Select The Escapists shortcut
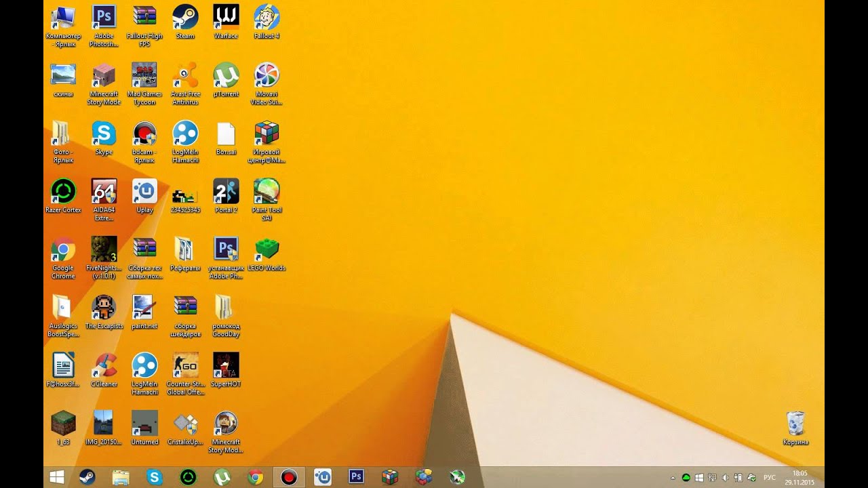This screenshot has width=868, height=488. point(104,312)
